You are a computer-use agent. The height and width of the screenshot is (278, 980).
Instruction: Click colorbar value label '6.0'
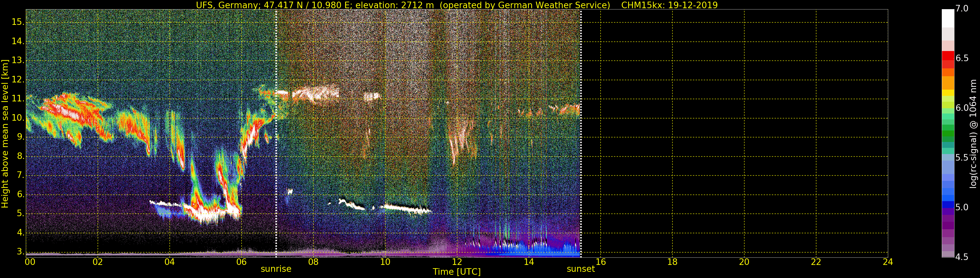pyautogui.click(x=962, y=108)
